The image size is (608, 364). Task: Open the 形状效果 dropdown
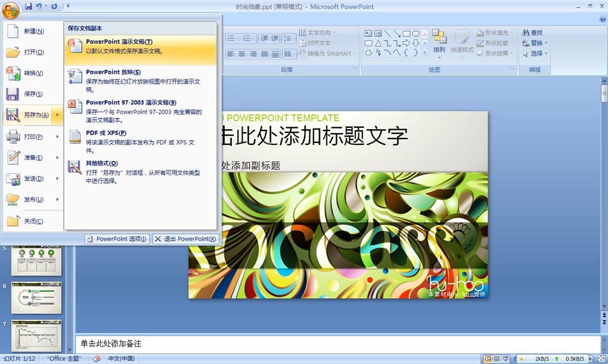(495, 54)
